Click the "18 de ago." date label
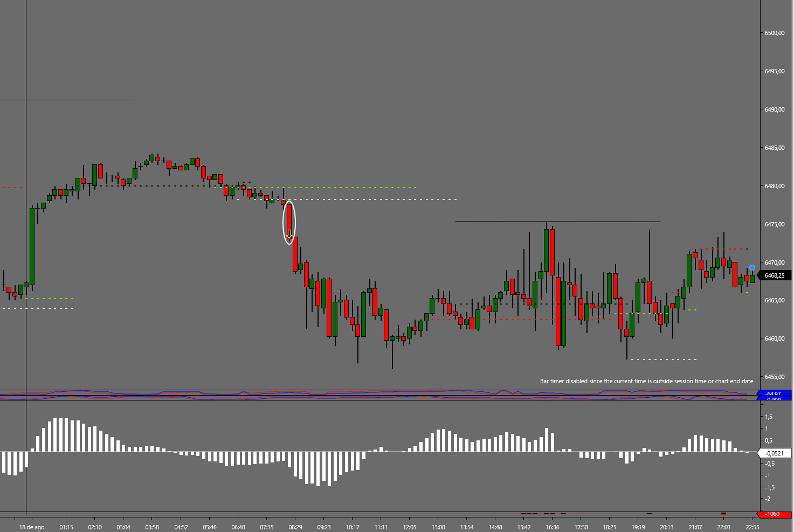This screenshot has height=532, width=794. [x=32, y=527]
